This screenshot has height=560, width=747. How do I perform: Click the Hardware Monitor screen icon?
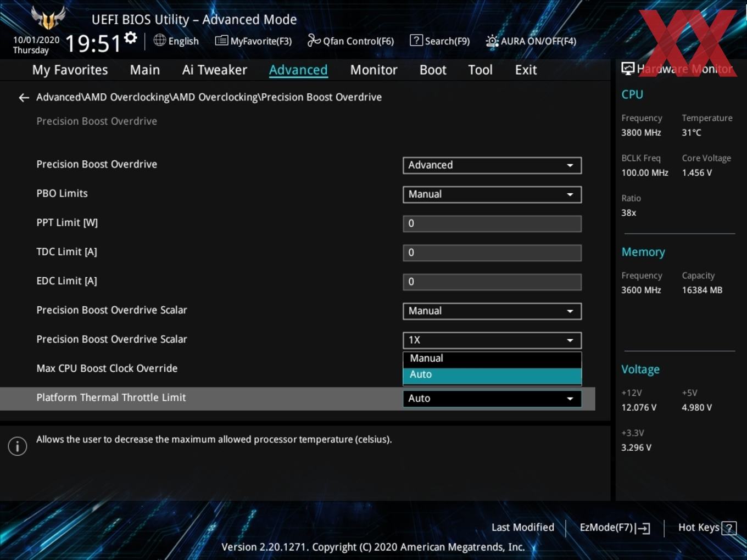[628, 69]
